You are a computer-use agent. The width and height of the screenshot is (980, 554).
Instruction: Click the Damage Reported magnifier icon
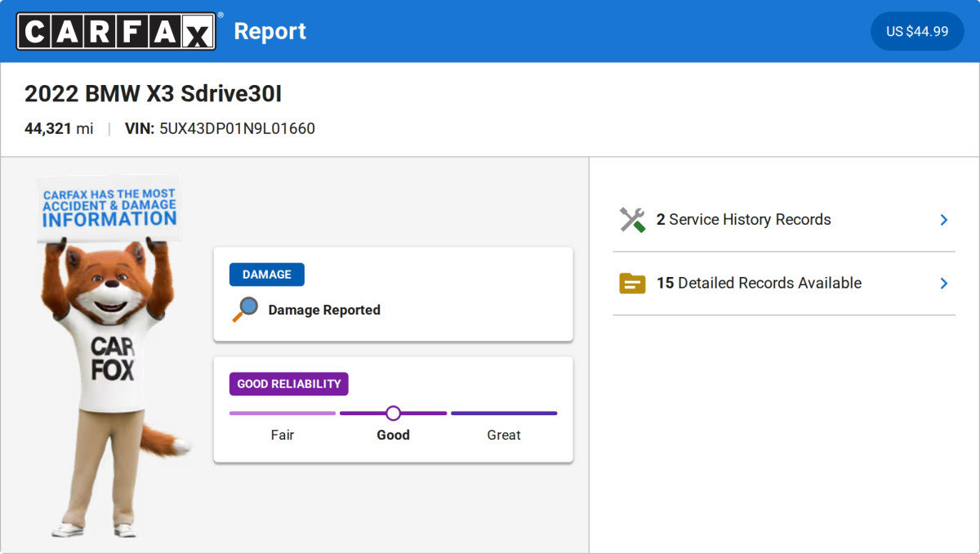[245, 310]
